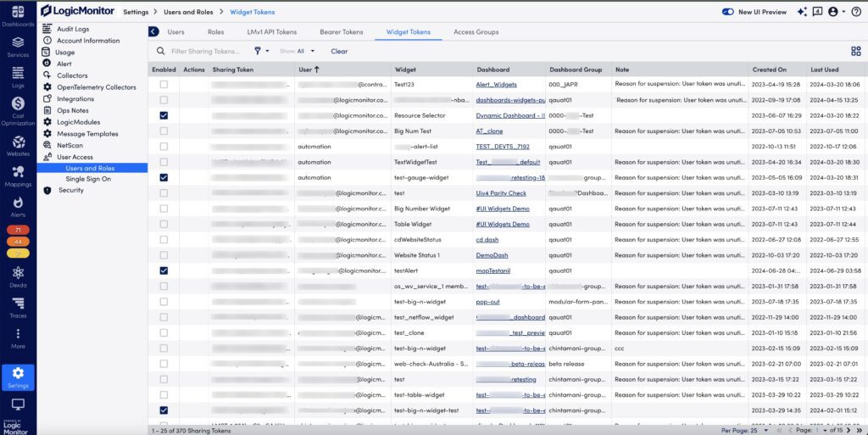Open the Alert_Widgets dashboard link
The width and height of the screenshot is (868, 435).
pos(497,85)
